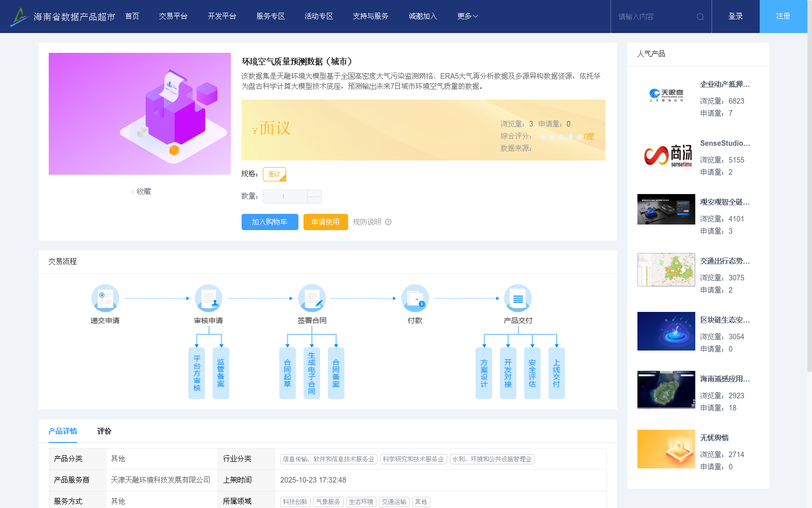Click the 申请使用 button
Viewport: 812px width, 508px height.
325,222
